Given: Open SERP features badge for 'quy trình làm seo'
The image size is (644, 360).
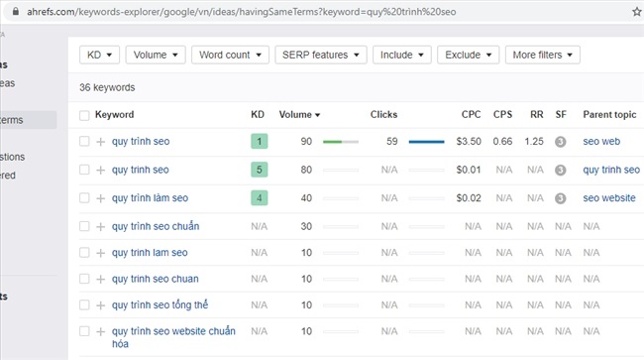Looking at the screenshot, I should pyautogui.click(x=560, y=198).
